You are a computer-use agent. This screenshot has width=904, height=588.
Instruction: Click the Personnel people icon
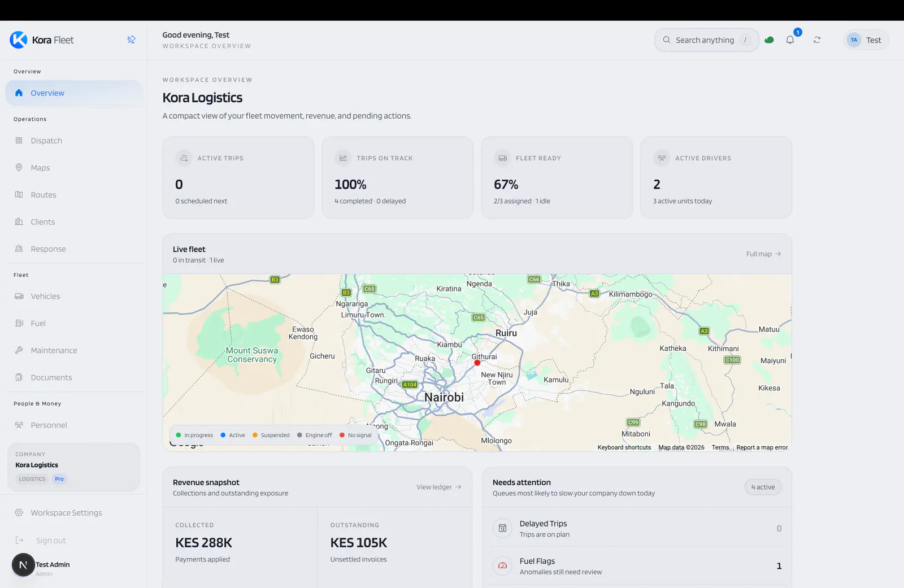coord(19,425)
